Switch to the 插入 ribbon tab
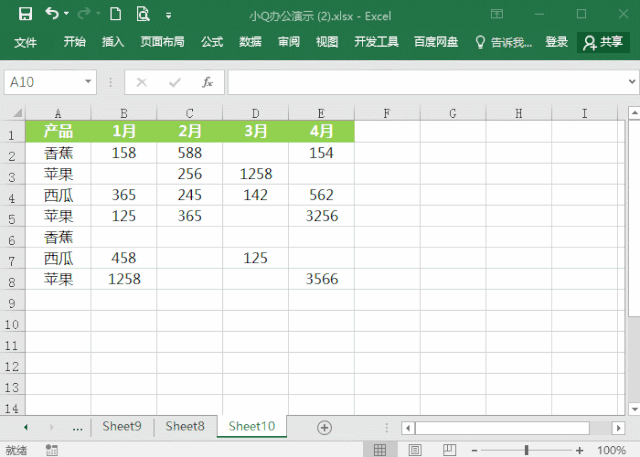This screenshot has width=640, height=457. point(113,42)
